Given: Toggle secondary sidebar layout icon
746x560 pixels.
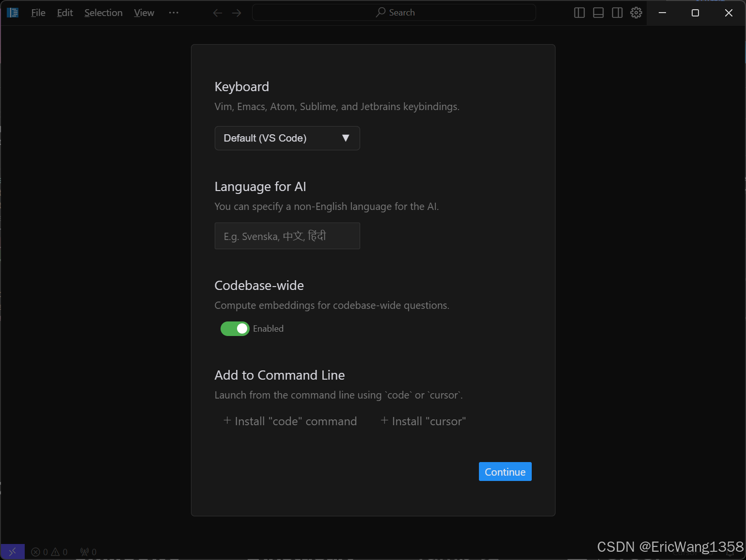Looking at the screenshot, I should (617, 13).
